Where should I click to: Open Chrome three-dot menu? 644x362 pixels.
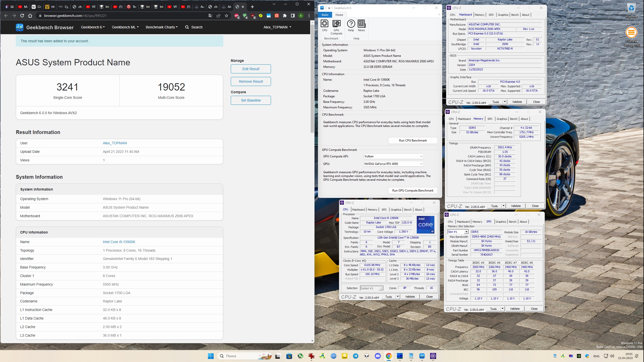pos(309,16)
